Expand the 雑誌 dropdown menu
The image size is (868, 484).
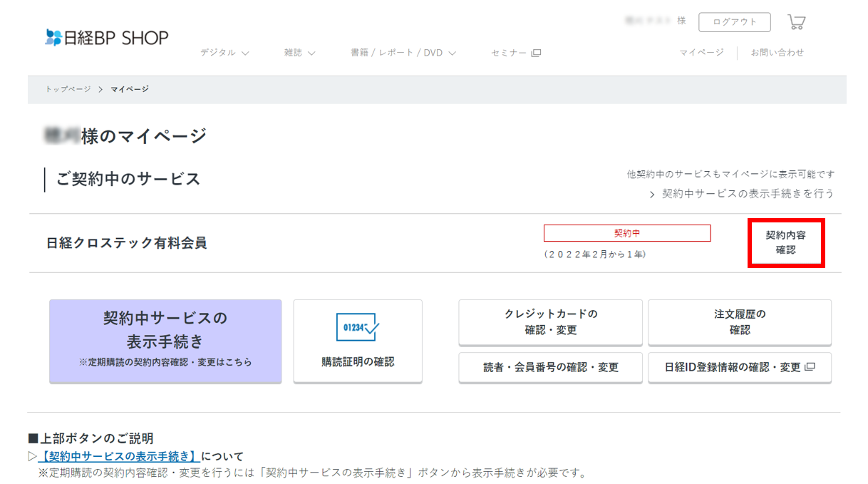tap(299, 53)
